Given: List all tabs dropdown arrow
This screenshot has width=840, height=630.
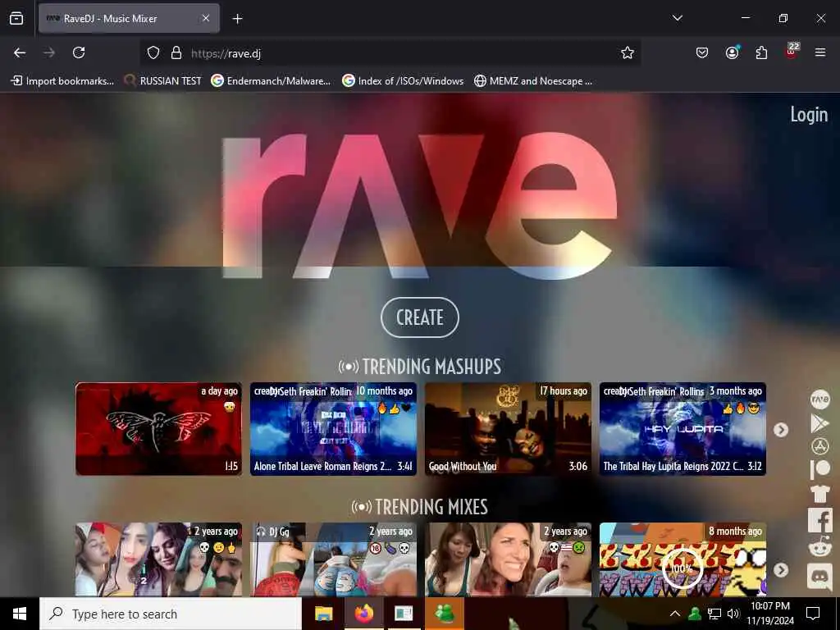Looking at the screenshot, I should point(677,18).
